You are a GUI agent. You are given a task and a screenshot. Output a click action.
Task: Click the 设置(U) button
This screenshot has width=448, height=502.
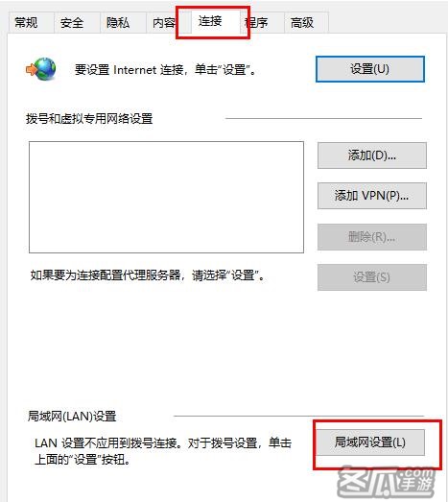[x=370, y=69]
